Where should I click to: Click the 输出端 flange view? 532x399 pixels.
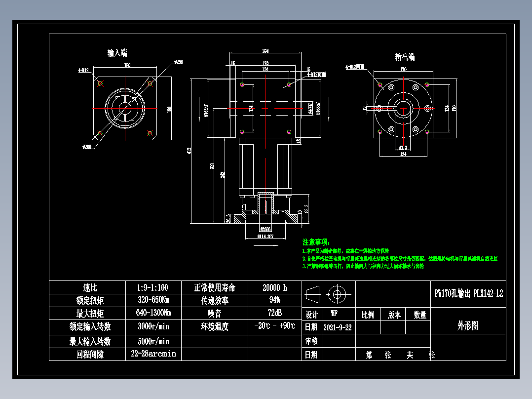coord(403,109)
